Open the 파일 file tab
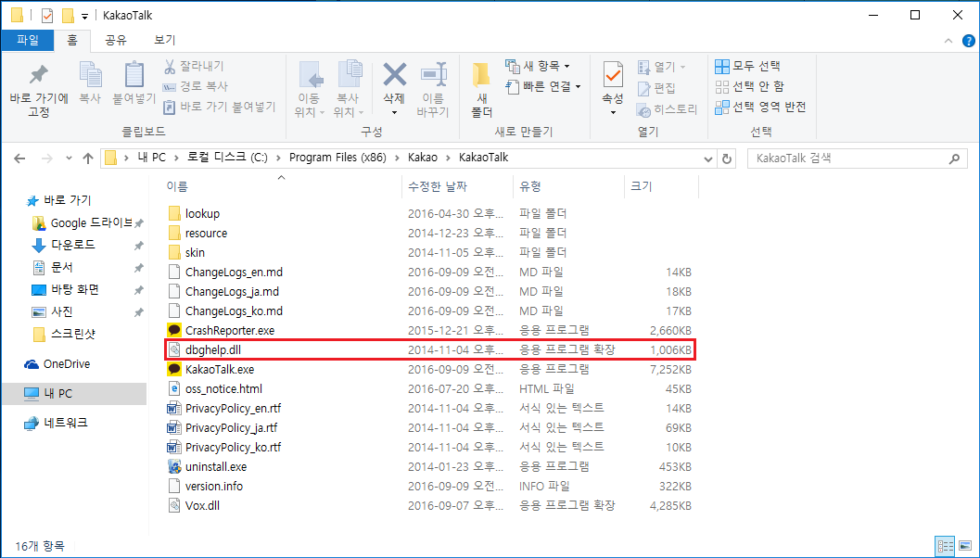 pos(28,40)
